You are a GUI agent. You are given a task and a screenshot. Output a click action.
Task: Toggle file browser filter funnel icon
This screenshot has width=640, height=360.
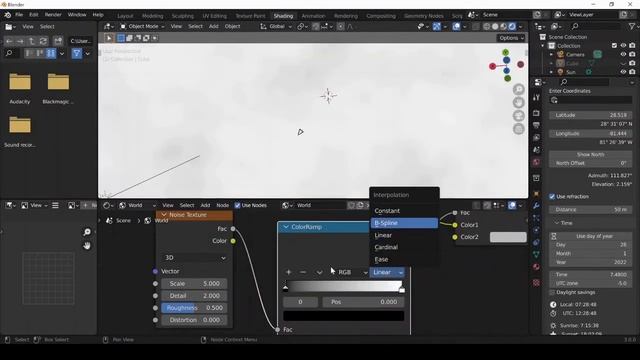76,53
